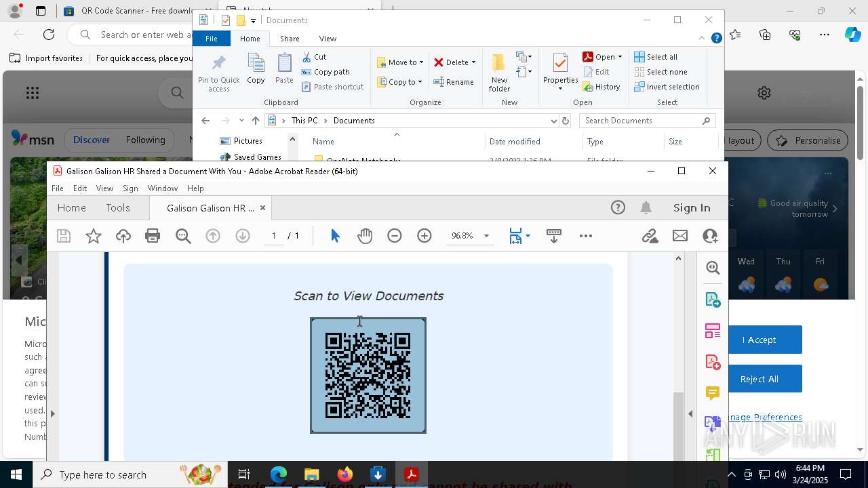Open Create PDF tool in right pane
Screen dimensions: 868x488
point(713,362)
